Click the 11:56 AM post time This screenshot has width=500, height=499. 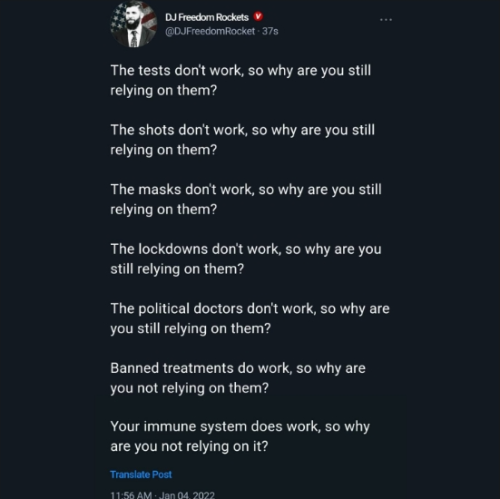point(131,495)
